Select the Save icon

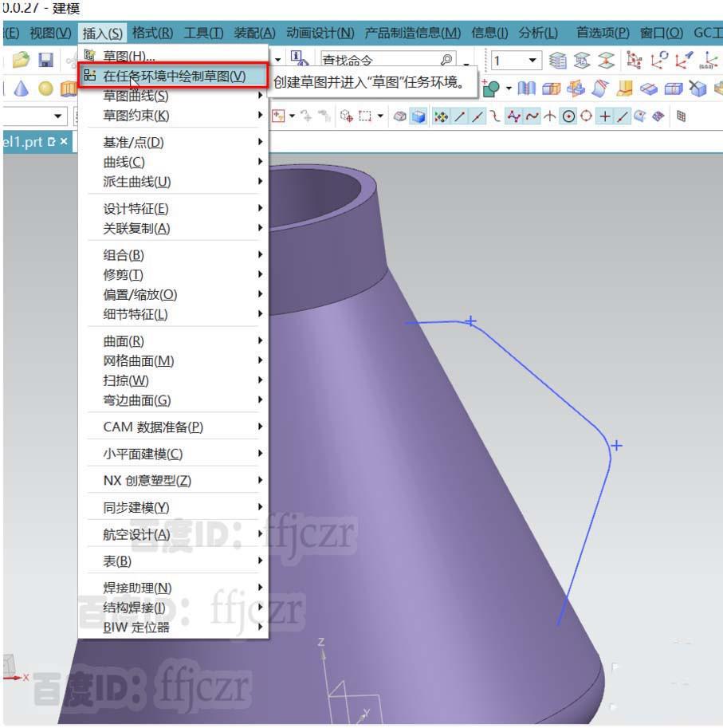point(46,59)
